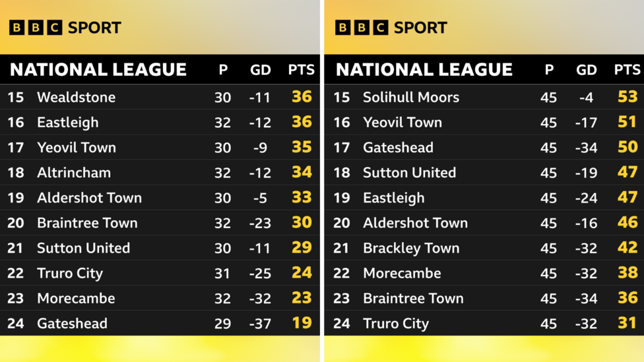Select Truro City in 24th position

[396, 323]
